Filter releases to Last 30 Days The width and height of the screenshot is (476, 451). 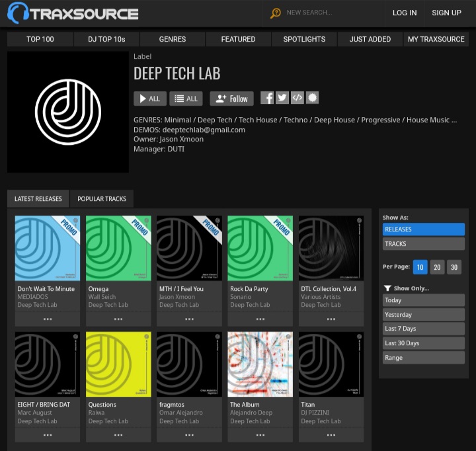click(x=424, y=343)
